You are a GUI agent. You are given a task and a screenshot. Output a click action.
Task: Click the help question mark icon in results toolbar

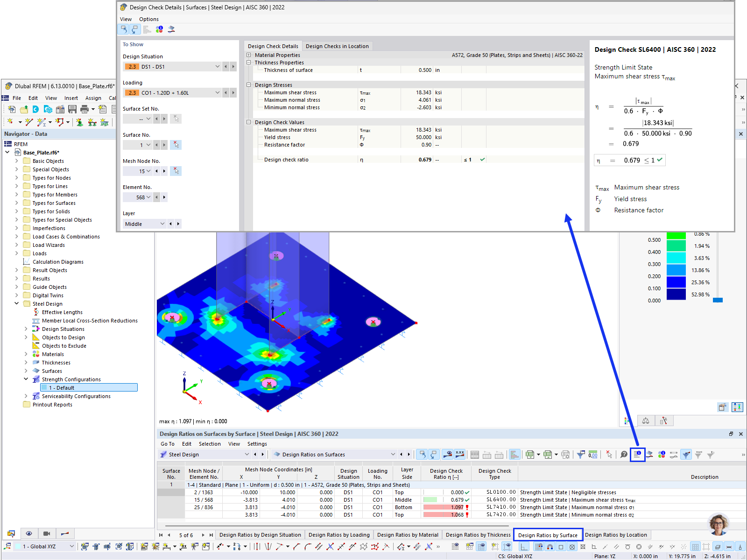(x=624, y=455)
